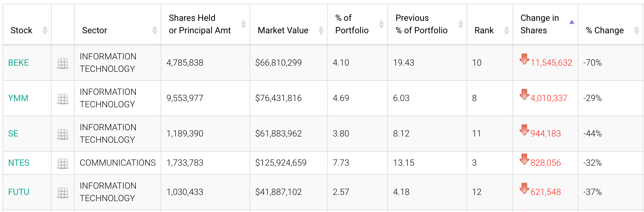
Task: Open the grid icon in SE row
Action: 63,134
